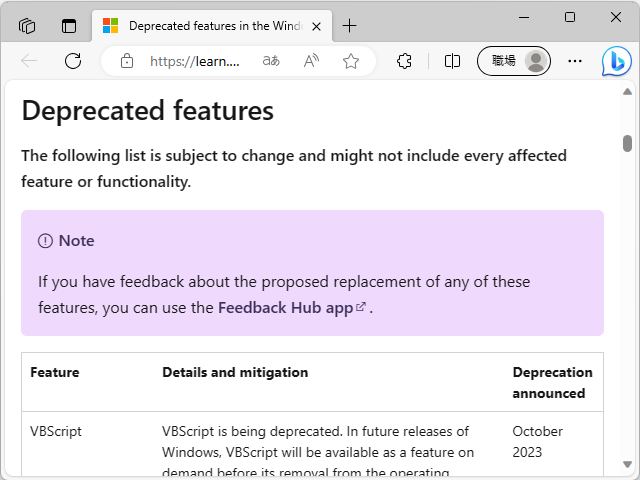Click the vertical scrollbar thumb

[x=628, y=143]
